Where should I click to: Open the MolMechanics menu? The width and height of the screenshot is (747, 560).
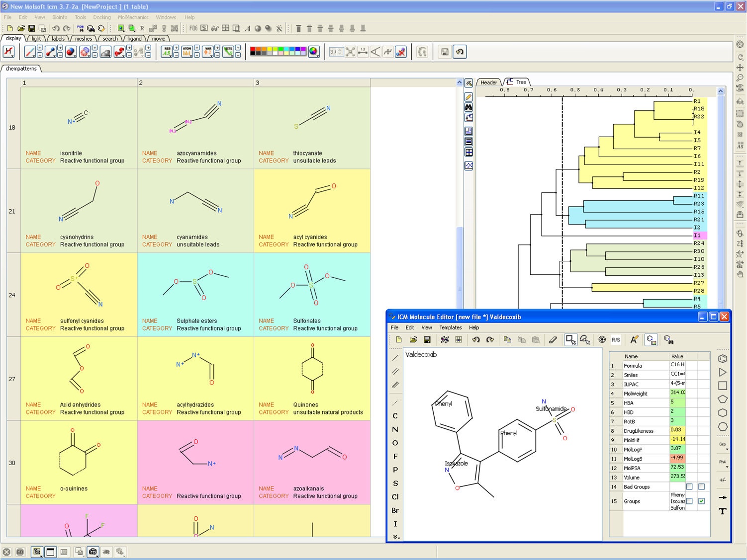[133, 17]
